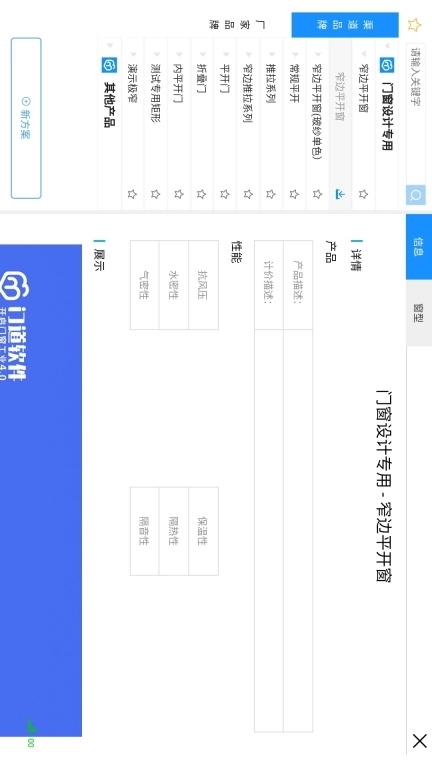Open the 窗型 tab
Screen dimensions: 432x768
[x=419, y=313]
